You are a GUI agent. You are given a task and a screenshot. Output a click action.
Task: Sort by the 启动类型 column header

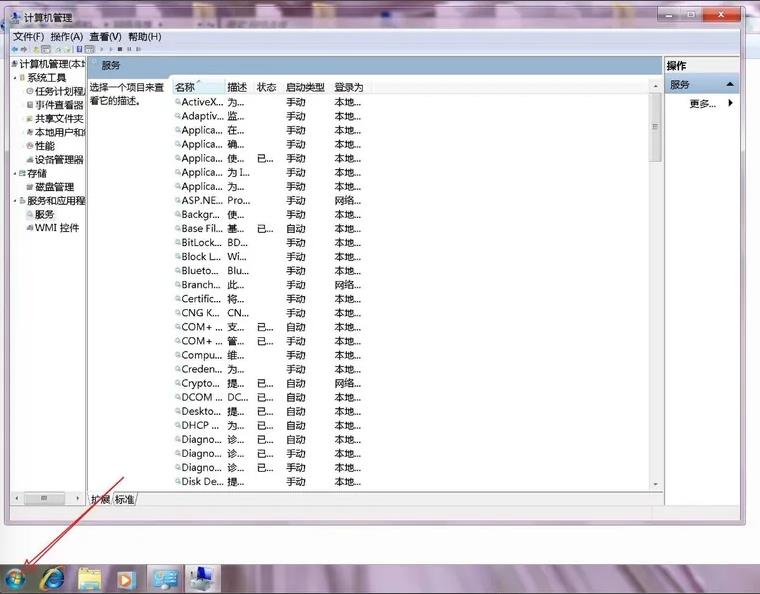pyautogui.click(x=305, y=87)
